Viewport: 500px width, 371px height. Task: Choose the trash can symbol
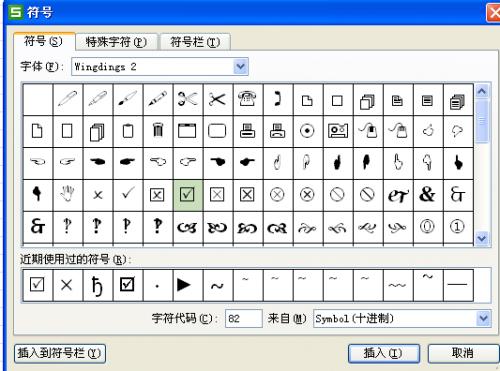tap(158, 131)
